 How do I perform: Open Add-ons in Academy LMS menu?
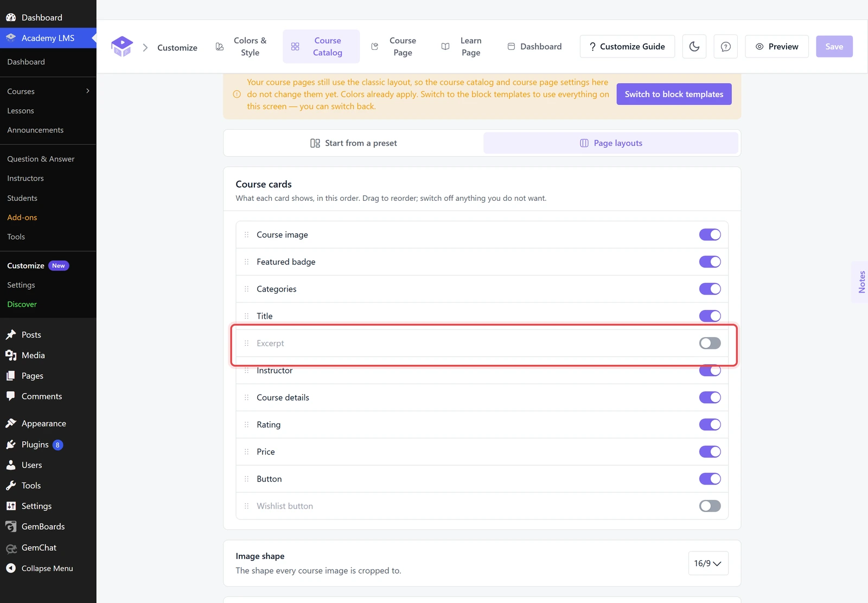(x=22, y=218)
